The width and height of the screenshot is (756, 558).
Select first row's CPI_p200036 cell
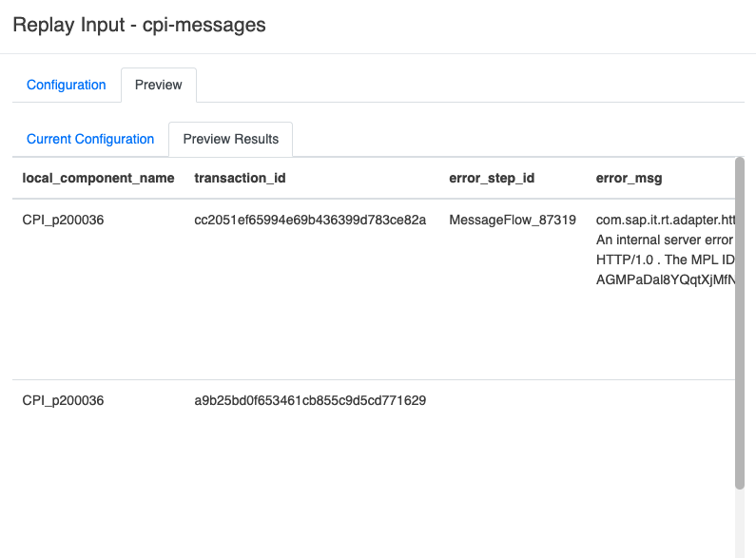click(63, 220)
